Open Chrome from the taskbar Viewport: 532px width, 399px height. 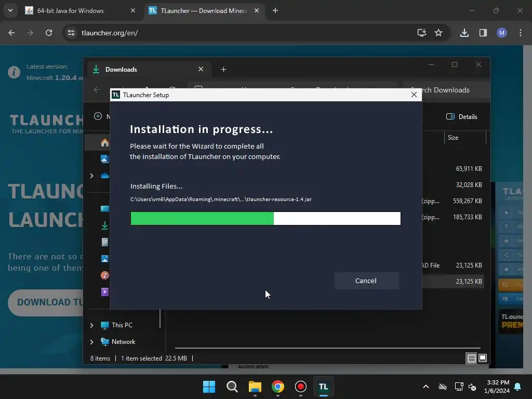278,387
